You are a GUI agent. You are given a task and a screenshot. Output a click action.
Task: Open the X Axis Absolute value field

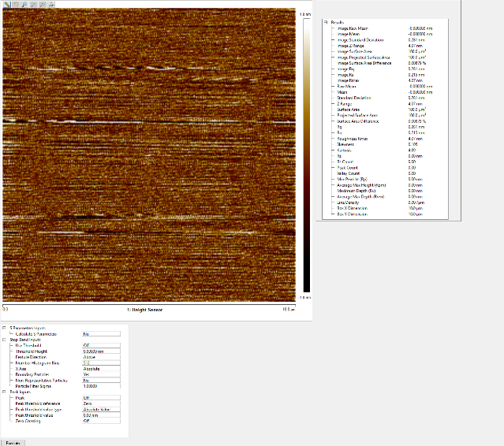click(x=101, y=369)
